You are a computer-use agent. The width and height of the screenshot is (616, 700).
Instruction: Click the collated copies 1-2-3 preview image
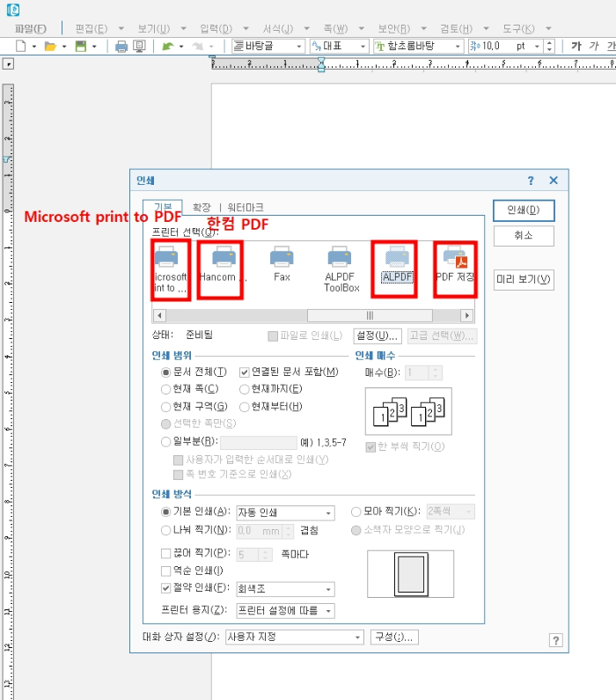click(x=408, y=411)
